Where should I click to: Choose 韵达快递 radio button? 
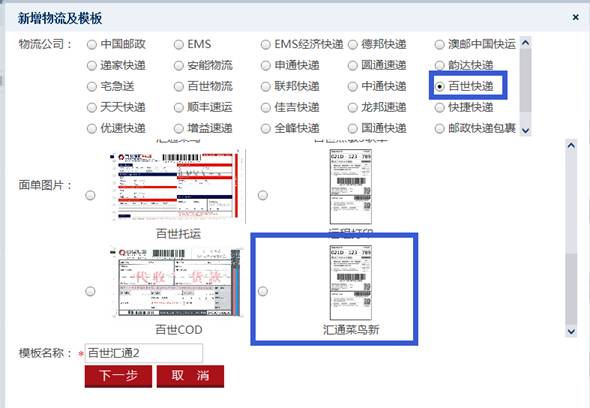coord(439,66)
